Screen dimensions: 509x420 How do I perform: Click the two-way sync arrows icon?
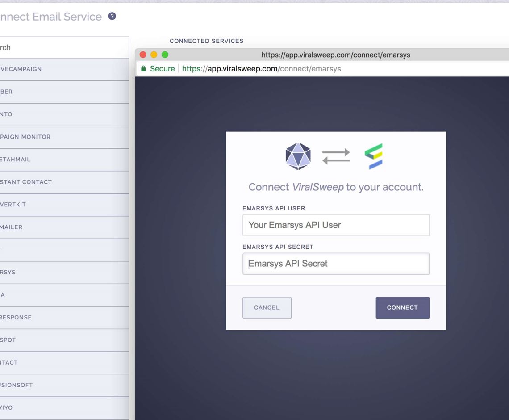pyautogui.click(x=336, y=156)
